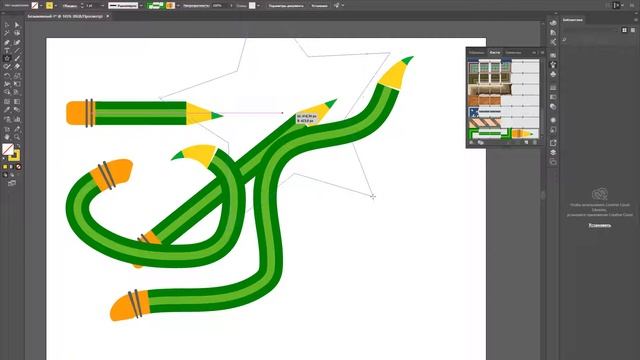640x360 pixels.
Task: Swap fill and stroke colors
Action: (18, 146)
